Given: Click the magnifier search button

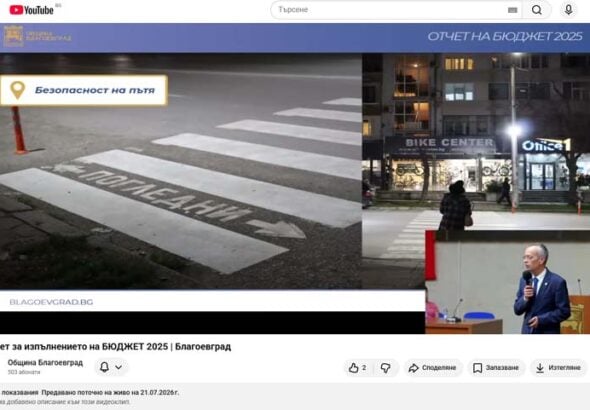Looking at the screenshot, I should [537, 10].
